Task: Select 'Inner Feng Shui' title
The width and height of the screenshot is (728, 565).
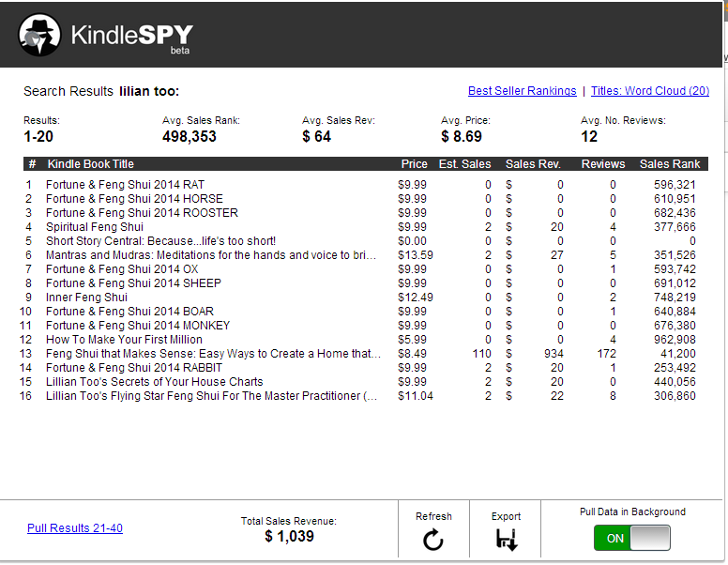Action: [x=86, y=298]
